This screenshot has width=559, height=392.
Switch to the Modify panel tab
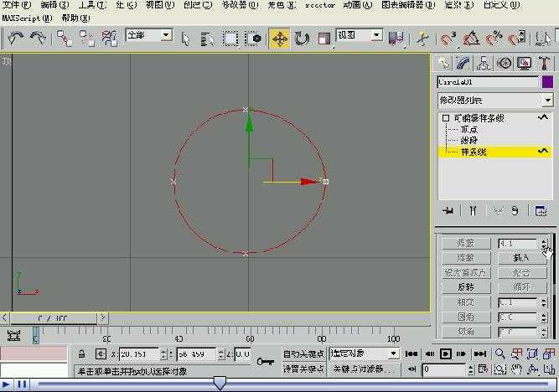pyautogui.click(x=463, y=64)
